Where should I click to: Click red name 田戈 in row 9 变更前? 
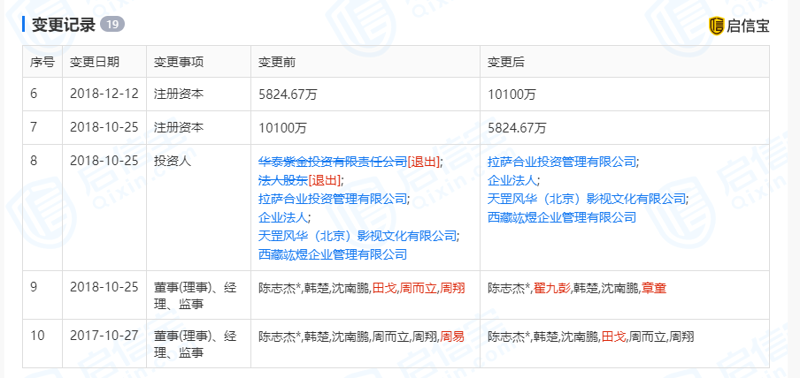[x=385, y=289]
